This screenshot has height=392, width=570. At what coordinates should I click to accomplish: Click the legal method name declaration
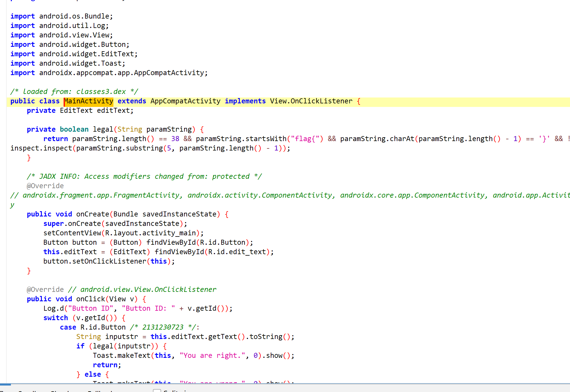click(x=103, y=129)
